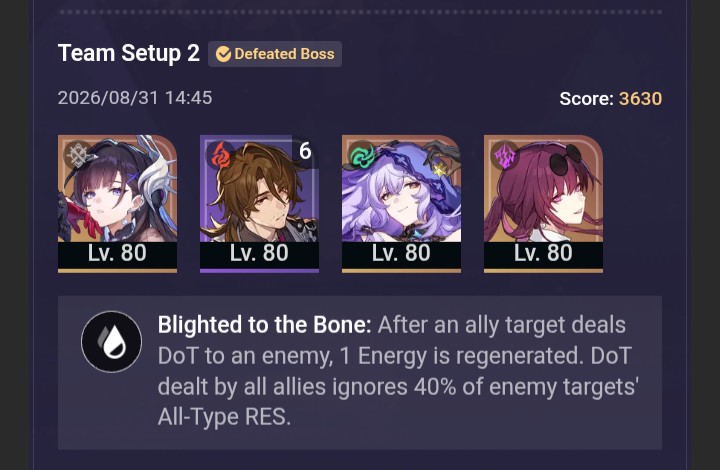720x470 pixels.
Task: Click the Lightning element icon on fourth character
Action: (x=504, y=155)
